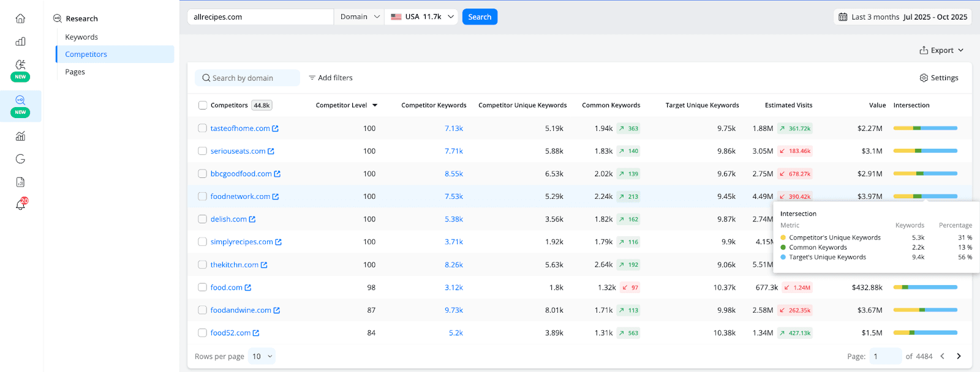Click Add filters button
This screenshot has width=980, height=372.
(x=331, y=78)
